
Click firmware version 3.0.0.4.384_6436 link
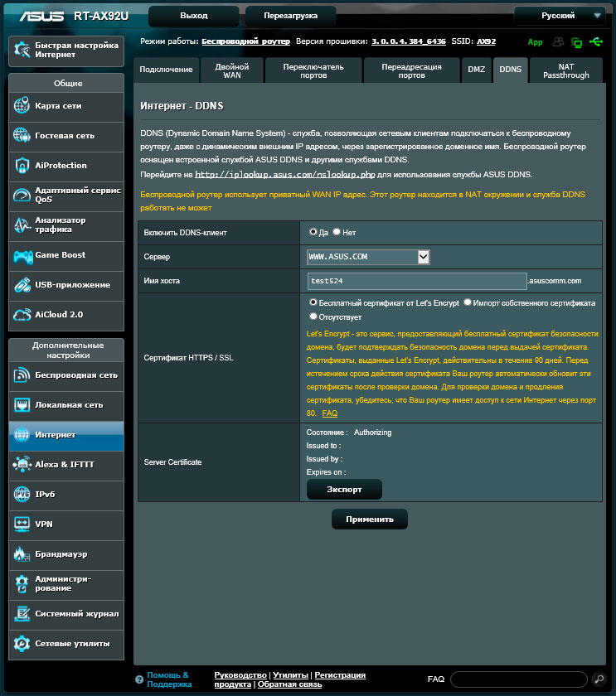point(409,41)
